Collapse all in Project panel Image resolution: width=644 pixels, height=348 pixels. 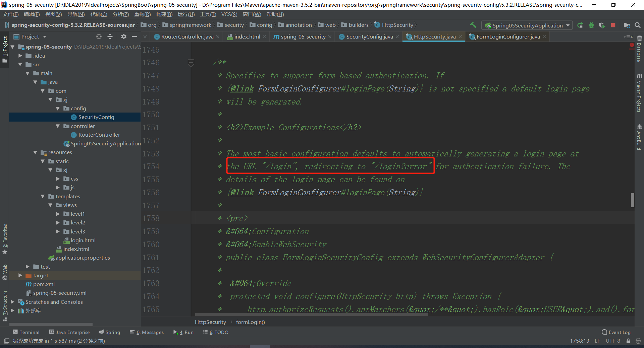(110, 37)
